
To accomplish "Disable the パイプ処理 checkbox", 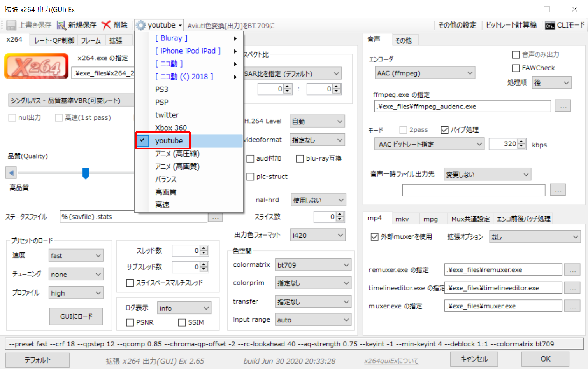I will (445, 129).
